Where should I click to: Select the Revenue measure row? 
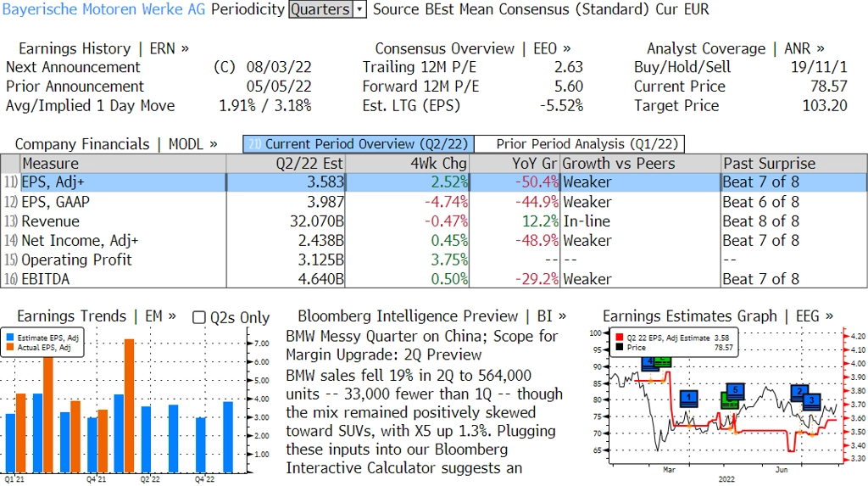434,221
